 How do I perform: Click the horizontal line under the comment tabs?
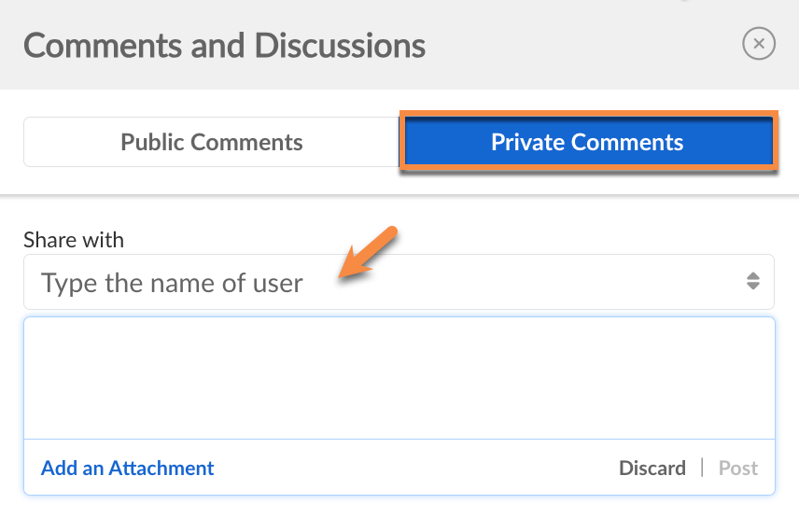pos(399,194)
